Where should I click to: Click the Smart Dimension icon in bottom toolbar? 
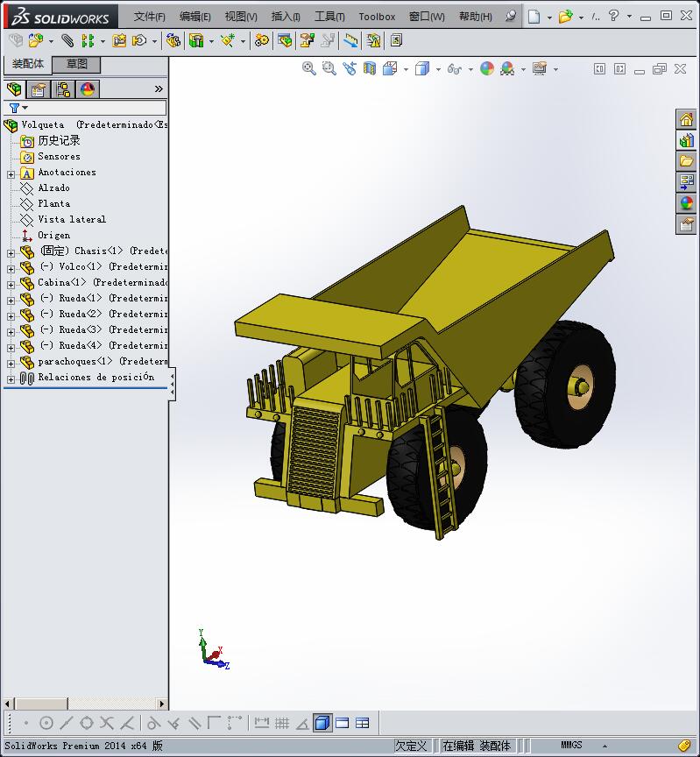tap(262, 723)
